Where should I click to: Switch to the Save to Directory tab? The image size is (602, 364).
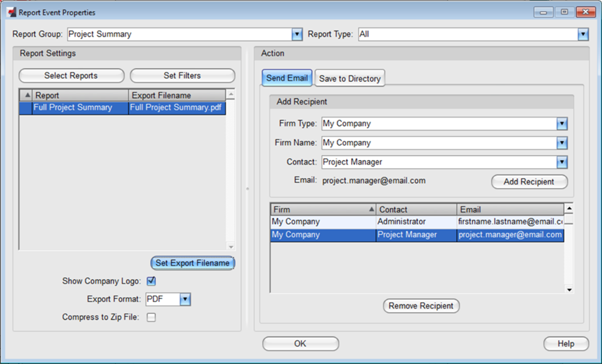click(x=350, y=79)
